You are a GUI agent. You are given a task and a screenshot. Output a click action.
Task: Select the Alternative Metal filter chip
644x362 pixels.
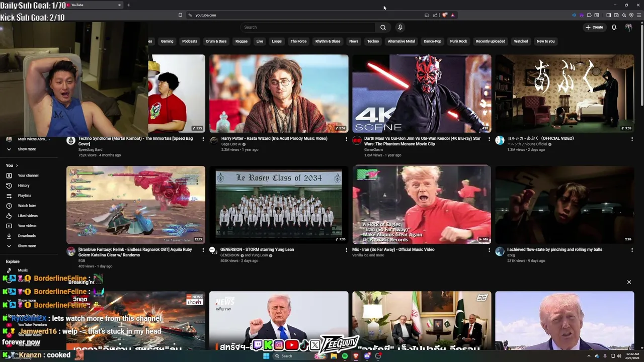[401, 41]
